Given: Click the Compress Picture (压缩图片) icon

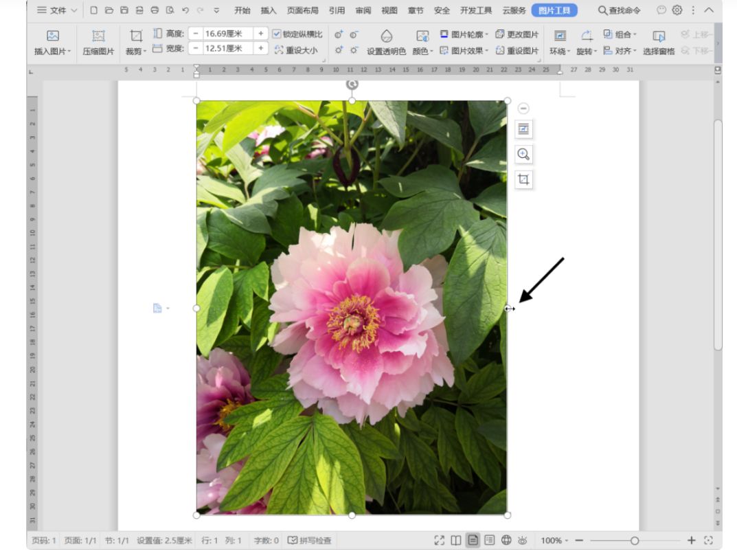Looking at the screenshot, I should [x=98, y=36].
